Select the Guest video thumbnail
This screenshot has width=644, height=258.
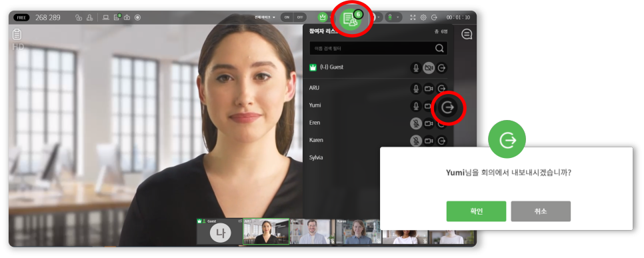pyautogui.click(x=219, y=231)
